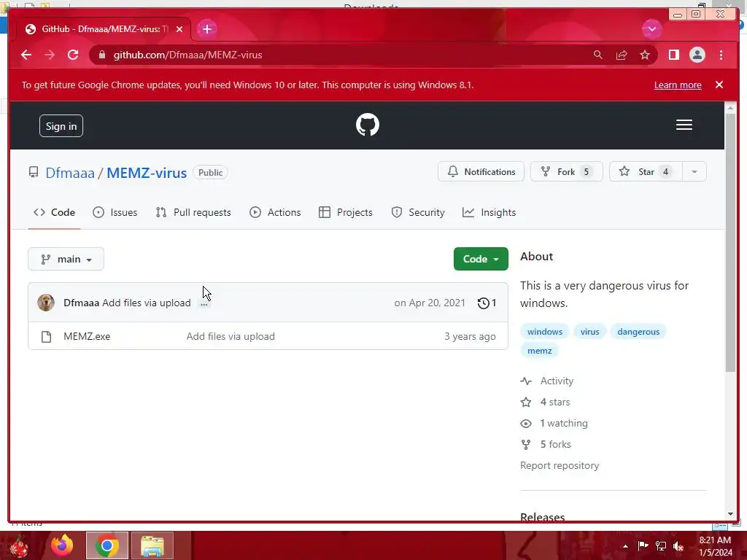This screenshot has width=747, height=560.
Task: Open the Dfmaaa owner profile link
Action: tap(70, 172)
